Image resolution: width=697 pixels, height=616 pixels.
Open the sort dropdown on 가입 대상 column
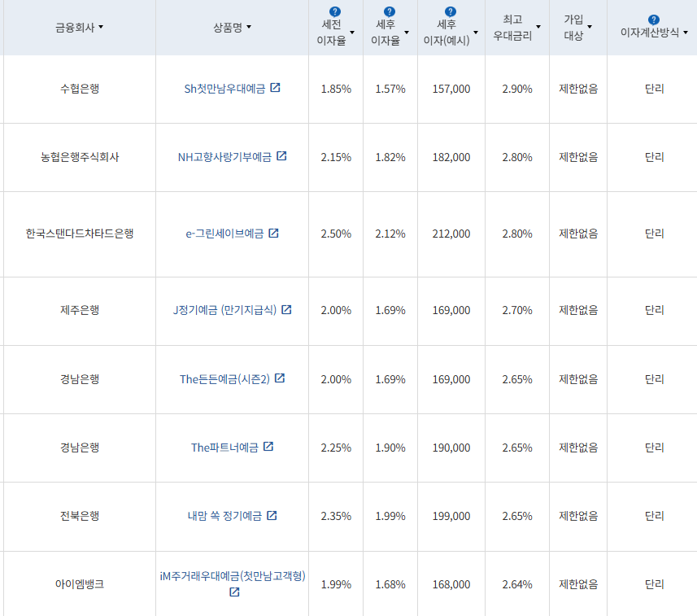tap(590, 27)
